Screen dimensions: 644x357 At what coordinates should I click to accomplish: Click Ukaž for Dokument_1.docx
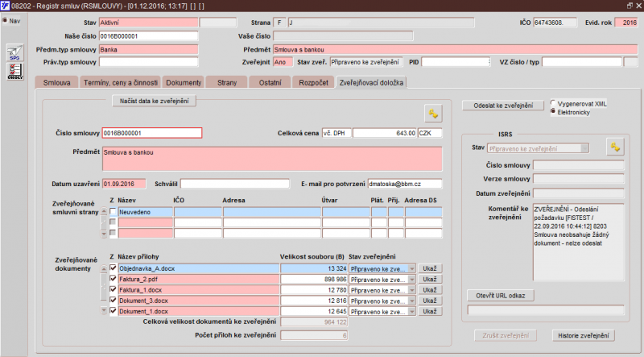point(430,311)
